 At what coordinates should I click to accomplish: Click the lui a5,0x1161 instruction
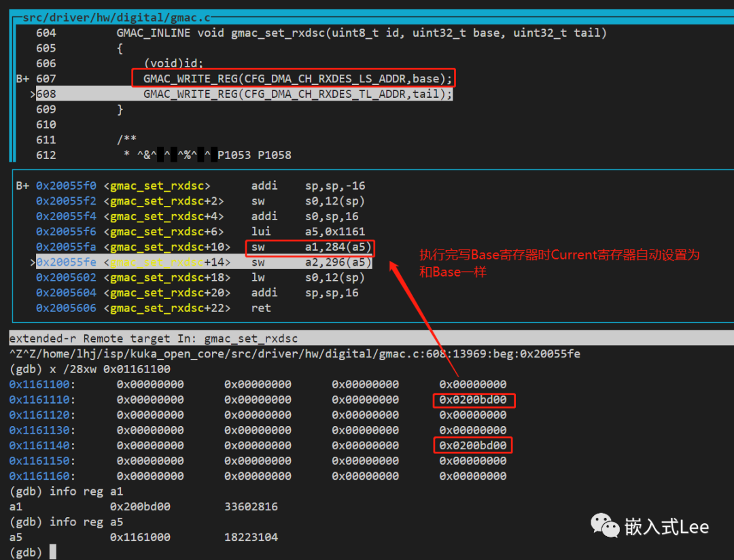point(308,232)
